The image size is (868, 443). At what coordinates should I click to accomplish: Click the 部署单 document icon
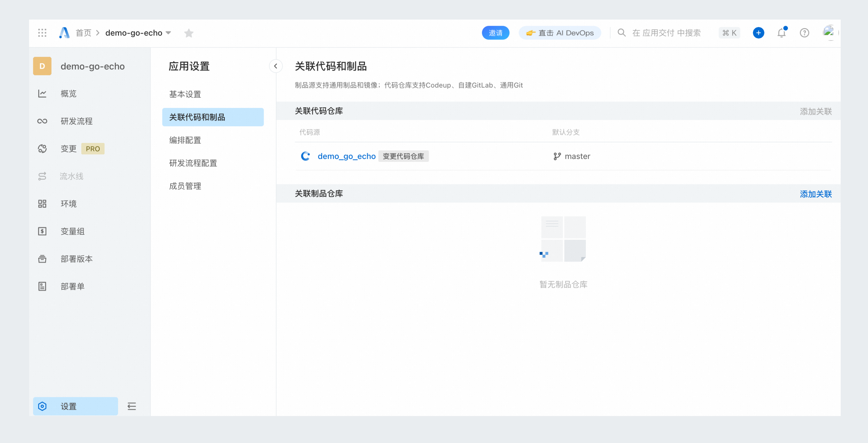(42, 287)
